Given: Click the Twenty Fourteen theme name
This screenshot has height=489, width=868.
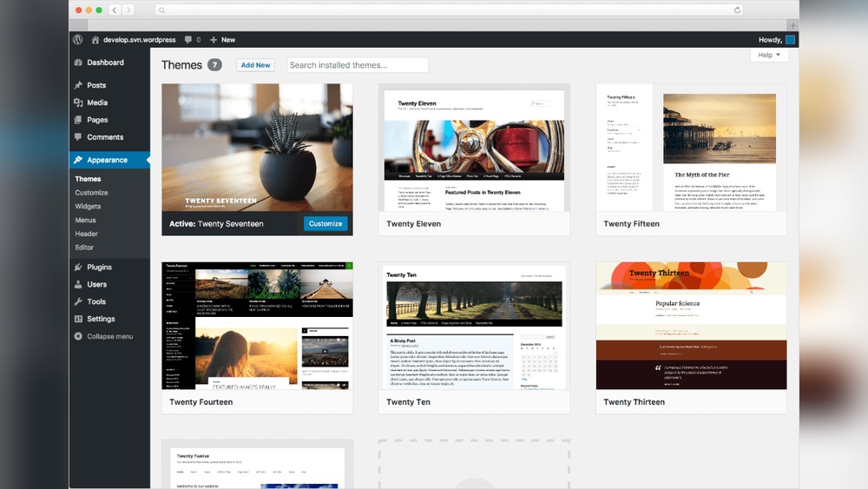Looking at the screenshot, I should (201, 402).
